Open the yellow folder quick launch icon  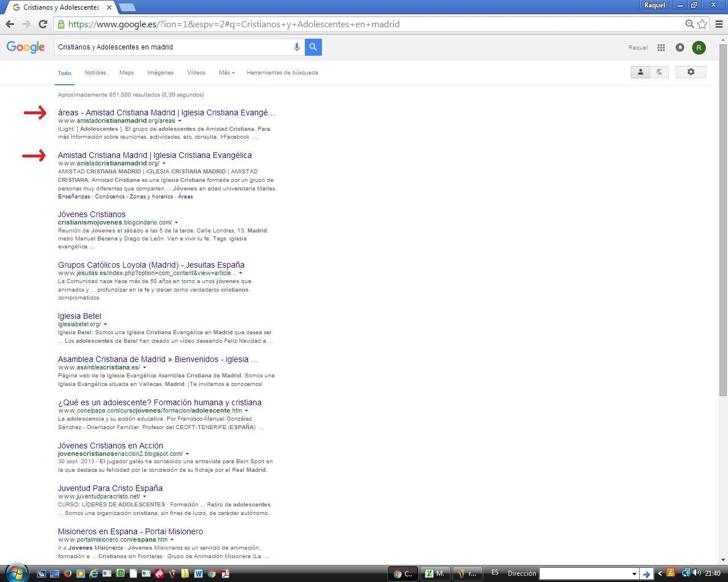click(185, 573)
